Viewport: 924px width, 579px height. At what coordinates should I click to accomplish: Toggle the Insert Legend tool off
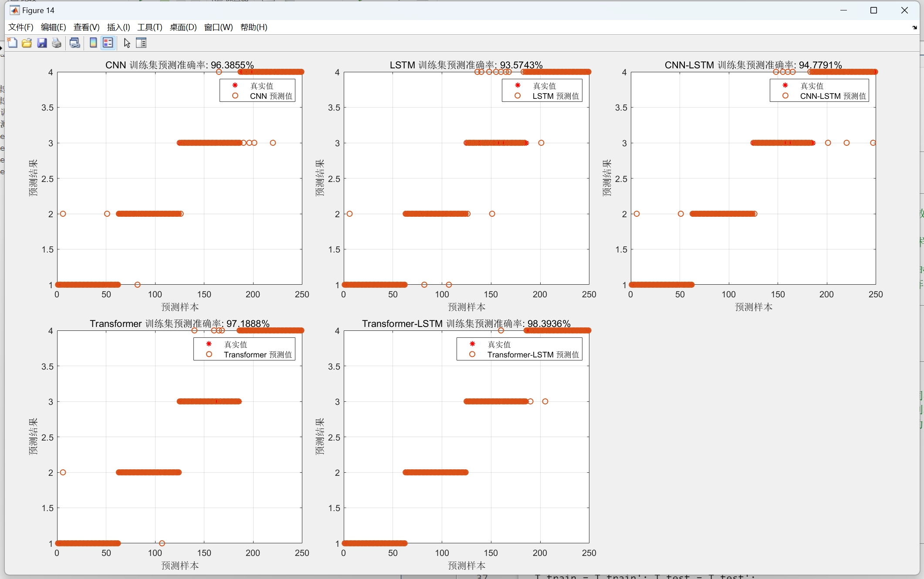pyautogui.click(x=108, y=43)
